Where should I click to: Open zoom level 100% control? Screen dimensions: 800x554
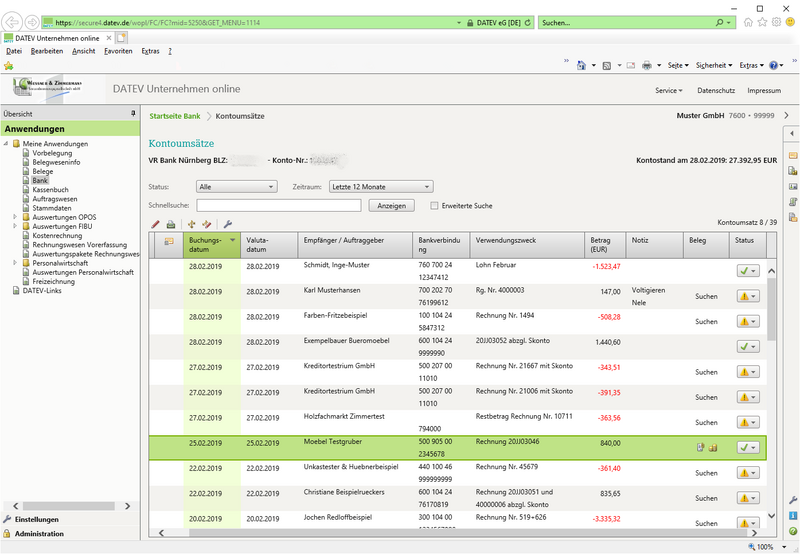pyautogui.click(x=768, y=546)
